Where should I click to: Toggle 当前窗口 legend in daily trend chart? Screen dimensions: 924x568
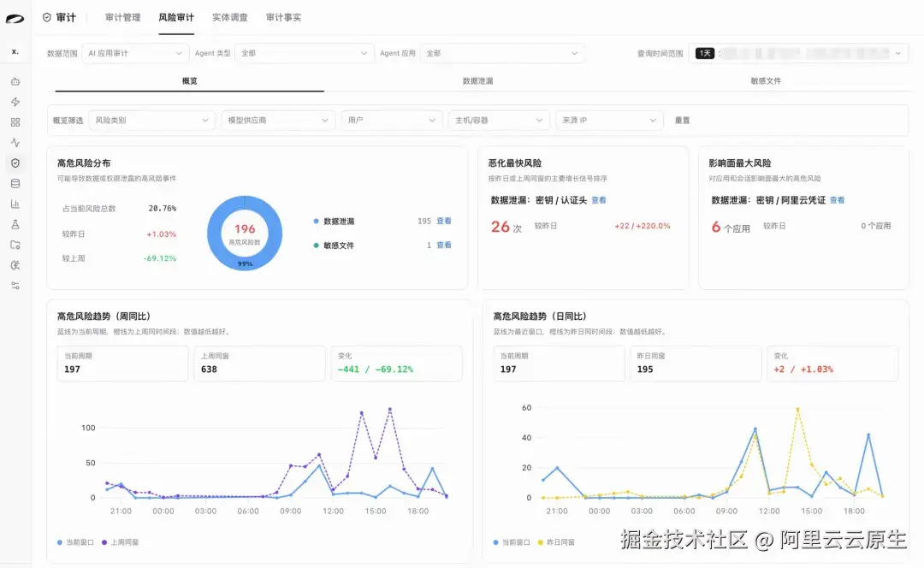(512, 542)
